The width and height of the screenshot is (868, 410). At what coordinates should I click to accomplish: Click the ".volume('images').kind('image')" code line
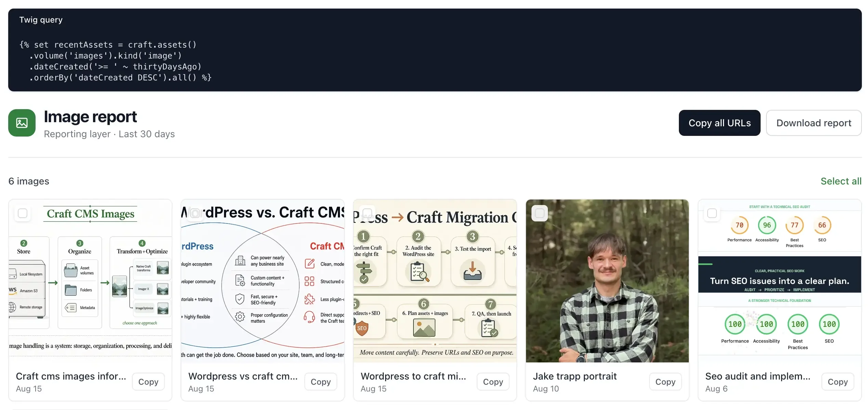coord(105,56)
